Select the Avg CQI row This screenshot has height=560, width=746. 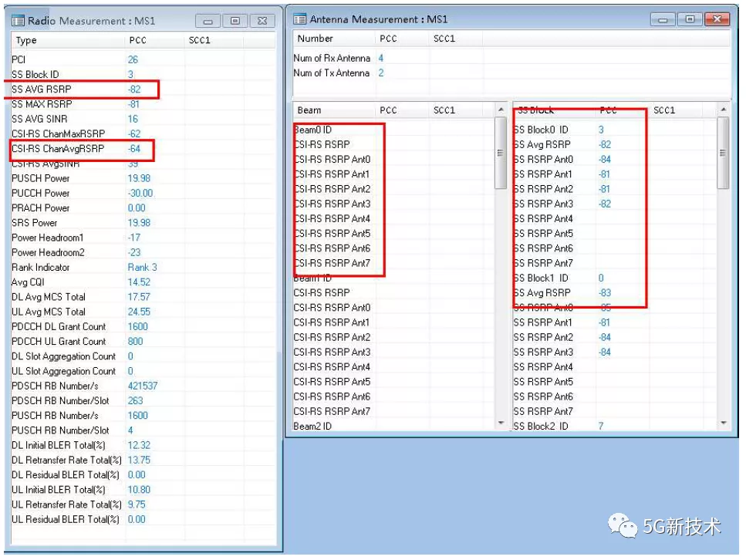coord(143,282)
